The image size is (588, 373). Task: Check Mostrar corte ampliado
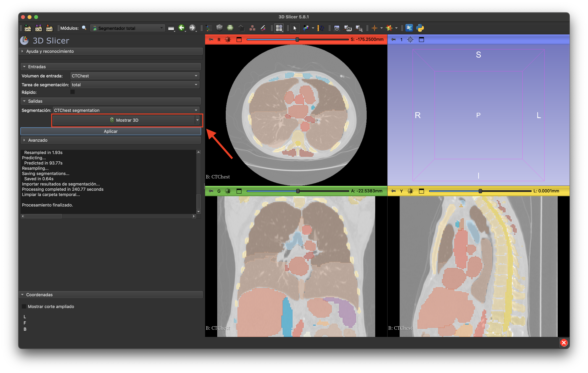pos(24,306)
